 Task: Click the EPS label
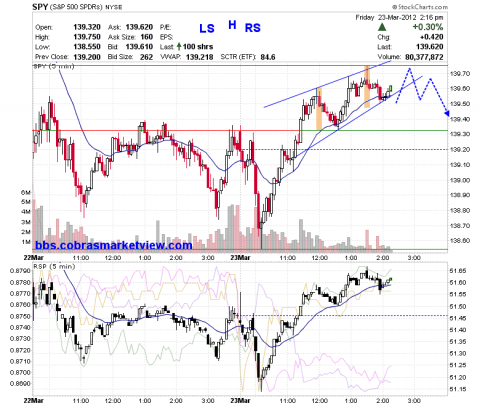click(166, 37)
